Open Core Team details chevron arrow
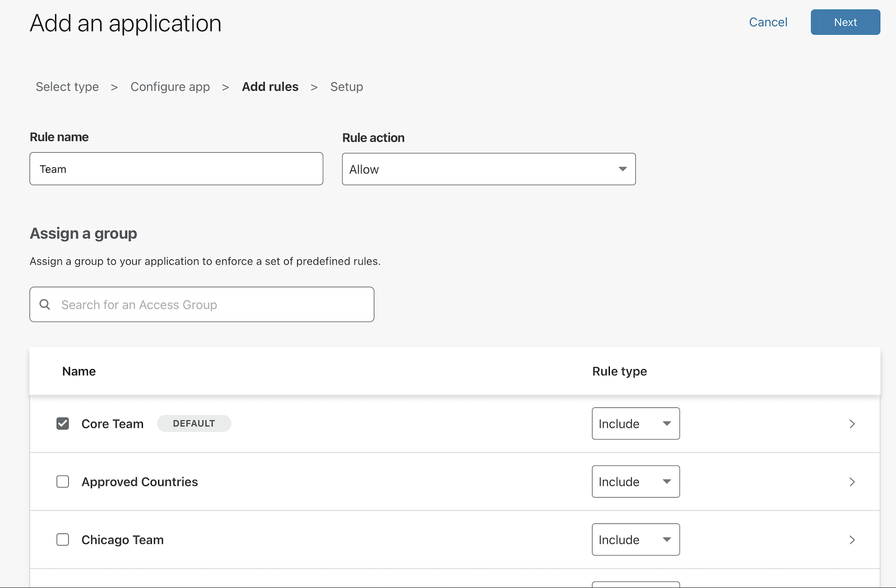Viewport: 896px width, 588px height. 852,424
